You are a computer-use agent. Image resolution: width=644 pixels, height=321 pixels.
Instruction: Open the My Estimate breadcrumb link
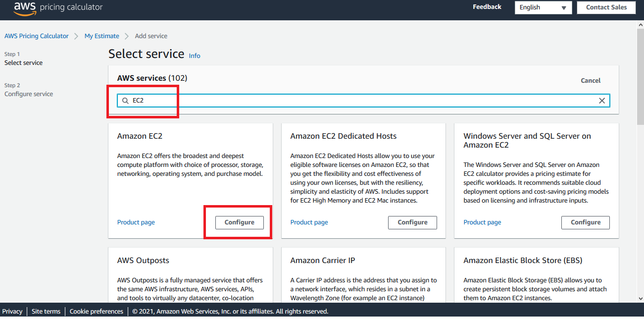tap(102, 36)
